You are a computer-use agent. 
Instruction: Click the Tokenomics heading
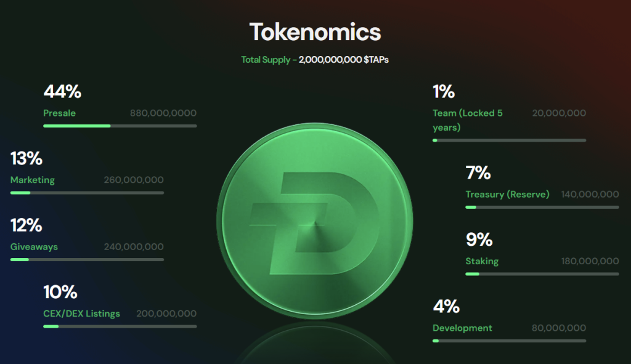point(315,32)
